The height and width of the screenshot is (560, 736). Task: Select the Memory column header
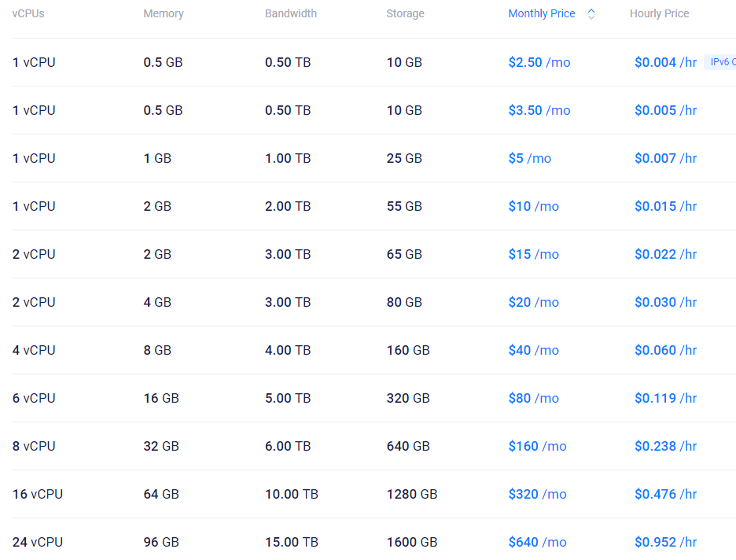(x=164, y=14)
